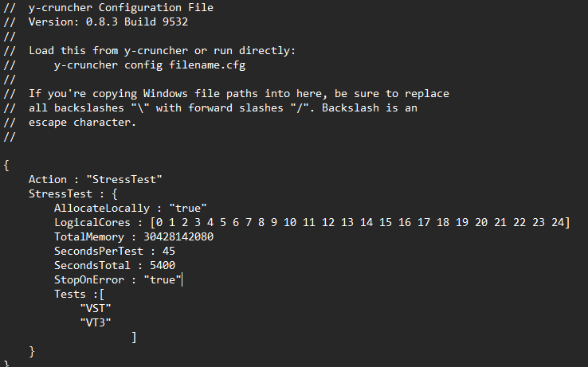Click the SecondsTotal value 5400
Viewport: 588px width, 367px height.
(163, 265)
